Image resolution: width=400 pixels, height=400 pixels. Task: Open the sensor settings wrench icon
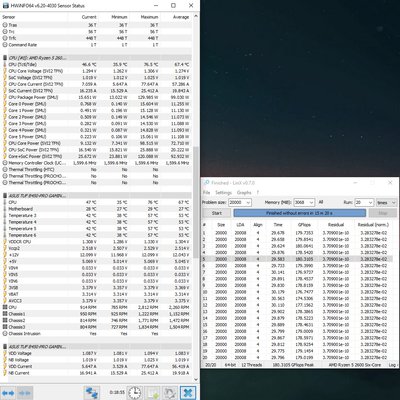point(170,393)
